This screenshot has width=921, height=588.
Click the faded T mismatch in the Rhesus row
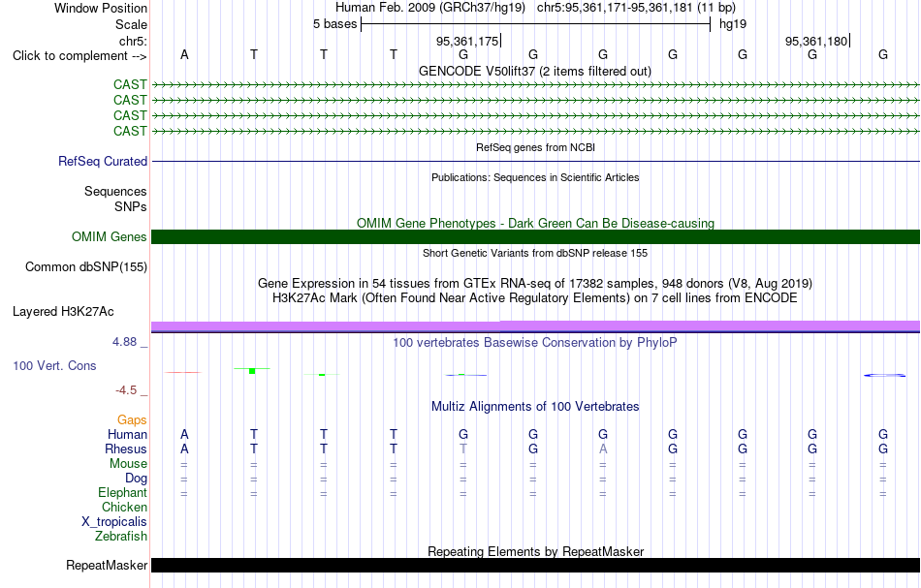[463, 449]
